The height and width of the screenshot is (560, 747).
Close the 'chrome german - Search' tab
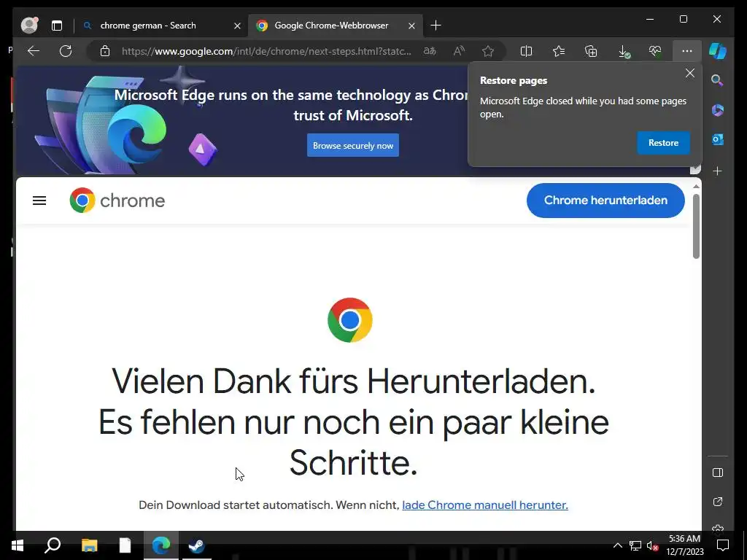pyautogui.click(x=237, y=26)
